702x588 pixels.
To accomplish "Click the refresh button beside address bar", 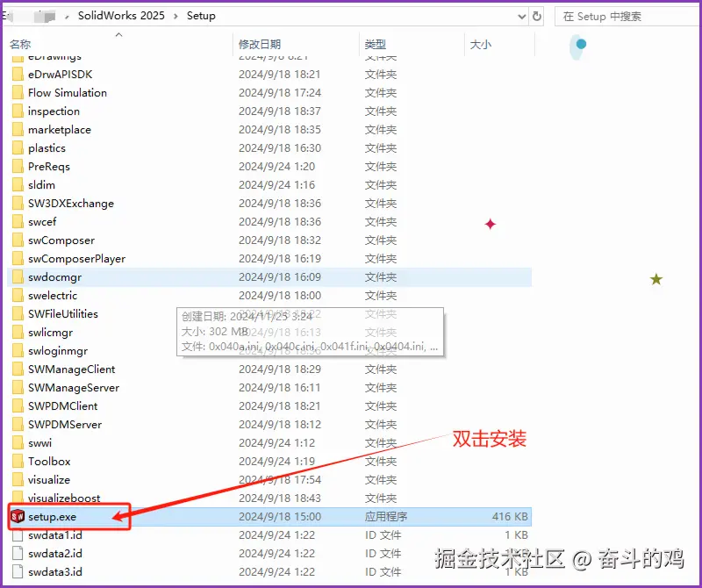I will pos(536,17).
